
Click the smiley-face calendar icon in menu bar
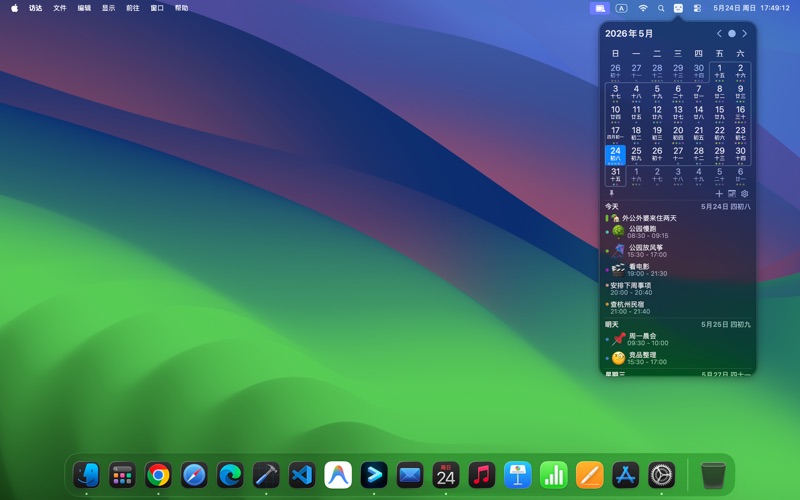(x=678, y=8)
